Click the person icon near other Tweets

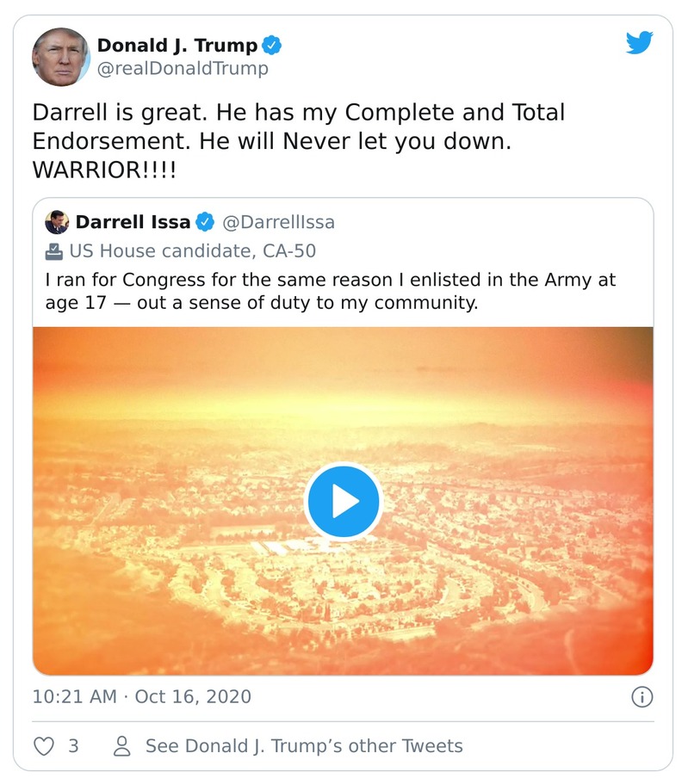[x=123, y=745]
